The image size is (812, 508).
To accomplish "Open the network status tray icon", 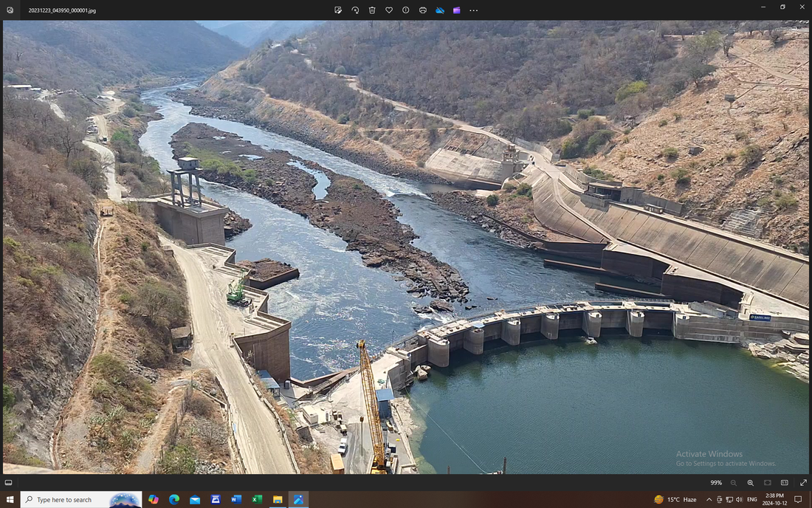I will 729,500.
